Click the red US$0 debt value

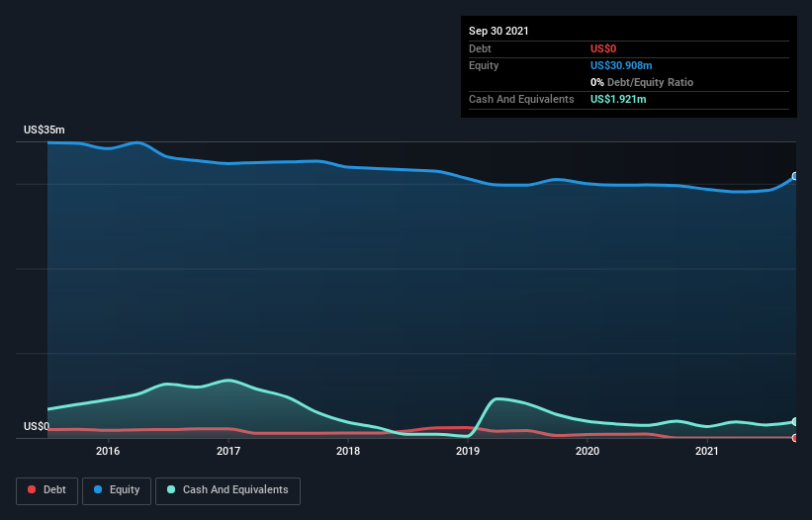[x=603, y=48]
